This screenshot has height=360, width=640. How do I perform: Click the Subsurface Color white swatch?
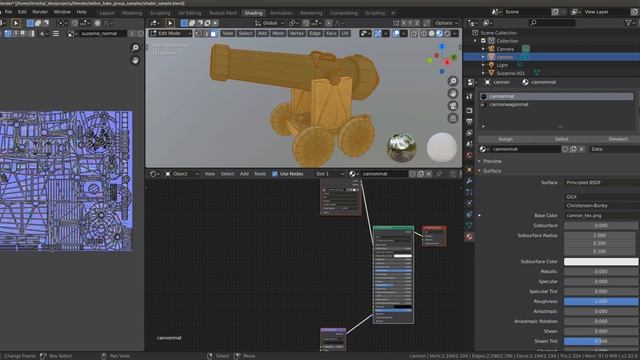601,261
